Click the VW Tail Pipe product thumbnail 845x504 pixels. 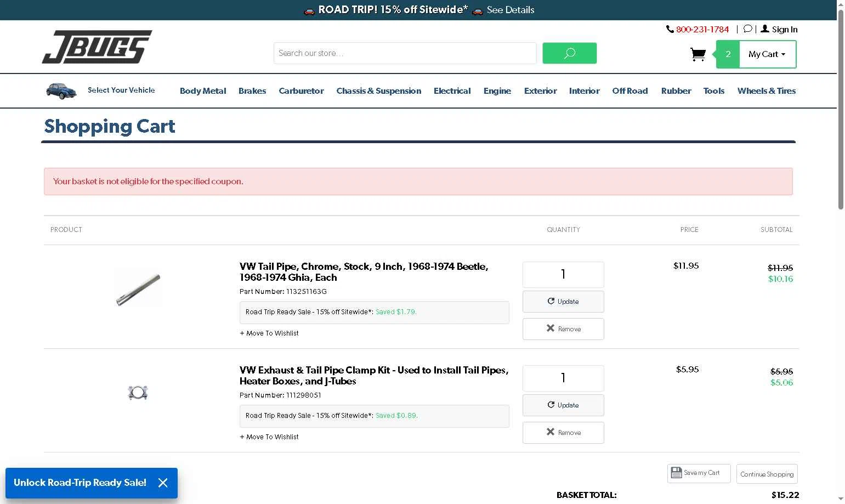(x=138, y=289)
